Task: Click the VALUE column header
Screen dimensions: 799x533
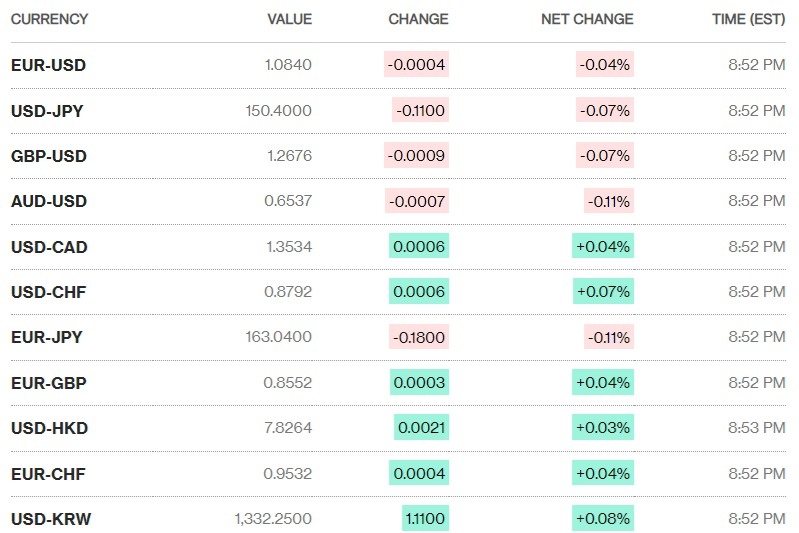Action: 289,19
